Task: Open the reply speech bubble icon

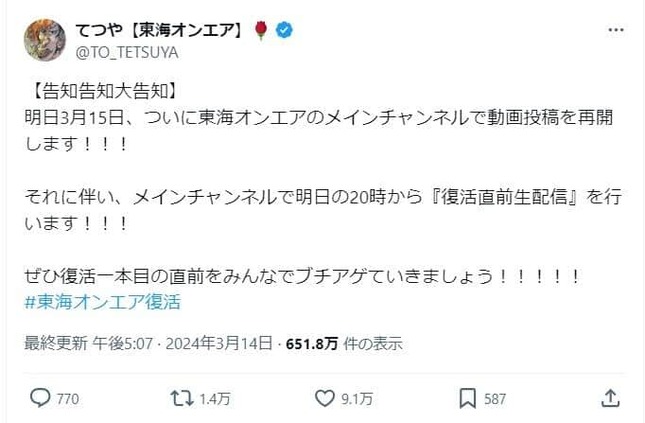Action: [40, 397]
